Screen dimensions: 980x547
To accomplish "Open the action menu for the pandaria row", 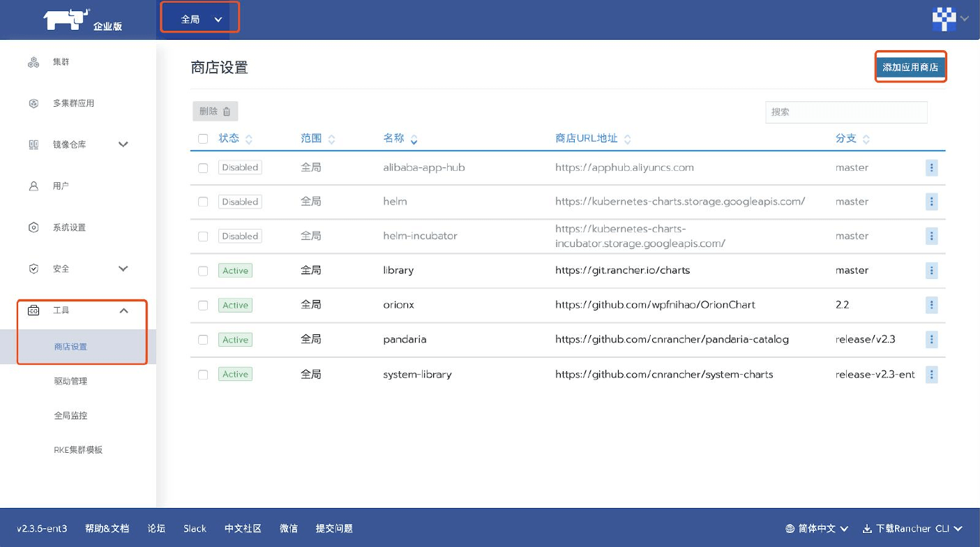I will pyautogui.click(x=932, y=340).
